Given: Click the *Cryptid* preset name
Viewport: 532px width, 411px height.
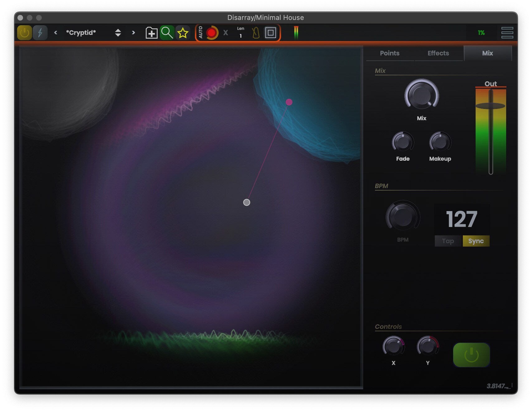Looking at the screenshot, I should [x=82, y=32].
